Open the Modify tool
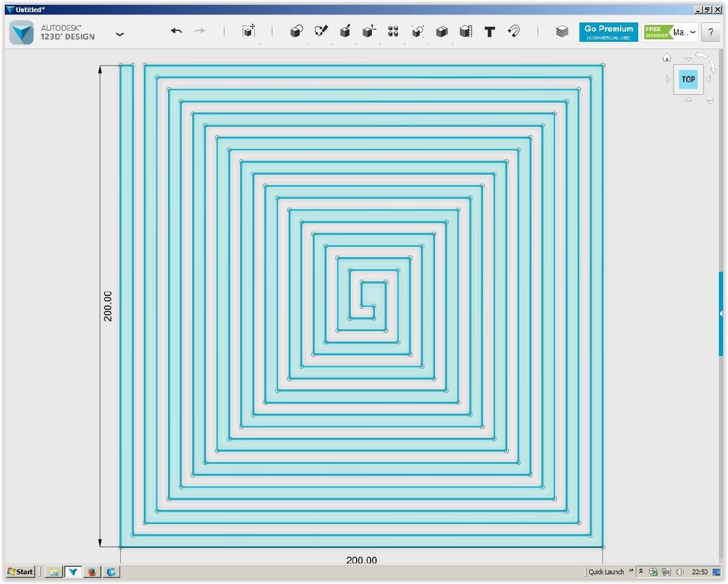The height and width of the screenshot is (584, 728). point(369,32)
